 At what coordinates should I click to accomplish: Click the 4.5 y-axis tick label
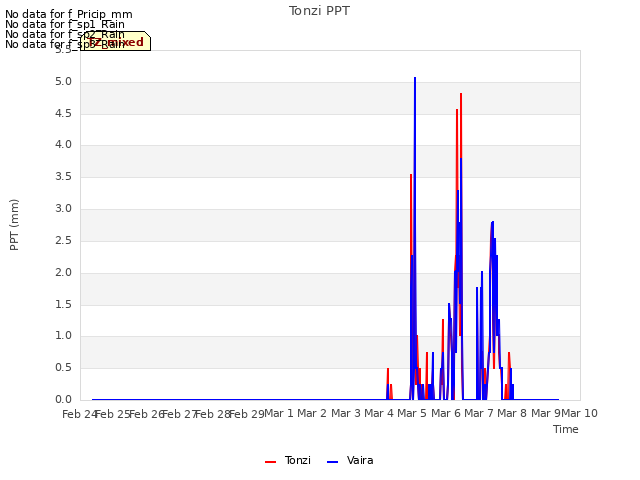(63, 113)
